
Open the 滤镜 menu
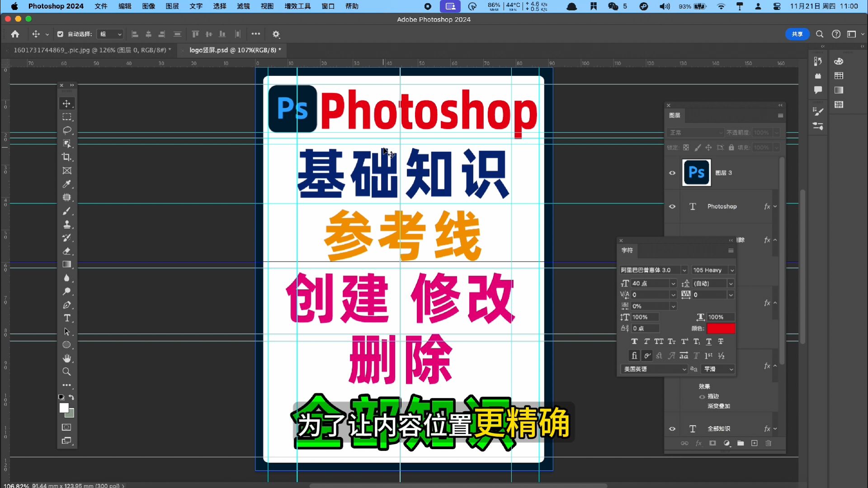pos(243,6)
